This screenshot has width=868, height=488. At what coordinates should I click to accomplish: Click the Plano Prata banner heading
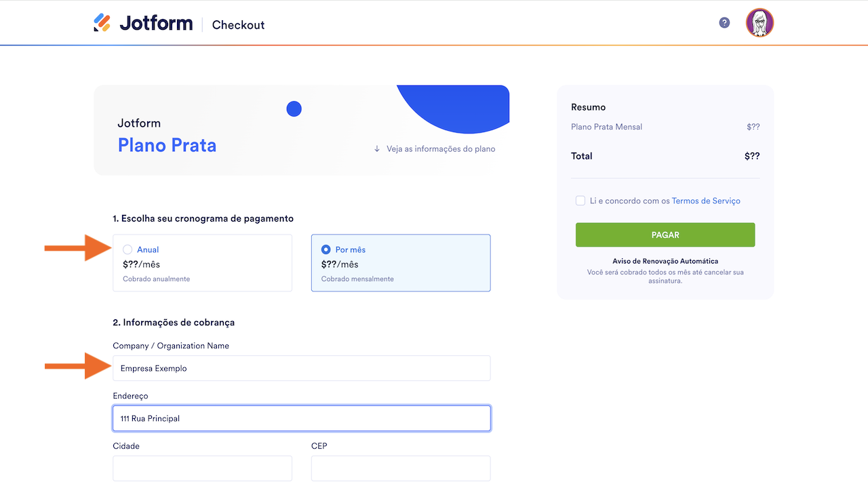coord(167,145)
